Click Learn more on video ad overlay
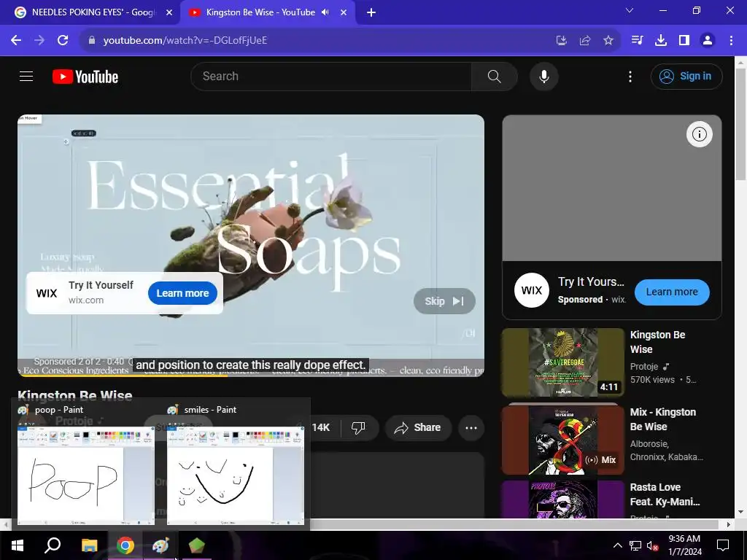The width and height of the screenshot is (747, 560). point(182,293)
